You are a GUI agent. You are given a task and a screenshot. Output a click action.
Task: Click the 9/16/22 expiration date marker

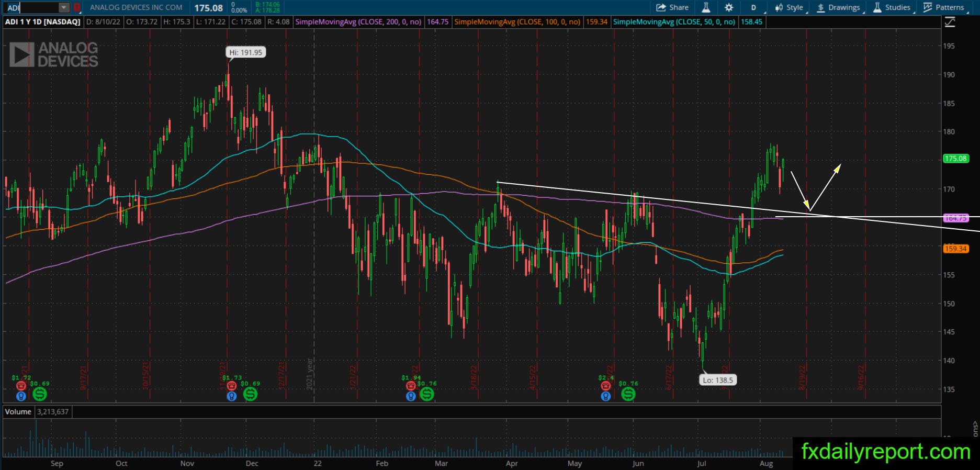tap(861, 376)
